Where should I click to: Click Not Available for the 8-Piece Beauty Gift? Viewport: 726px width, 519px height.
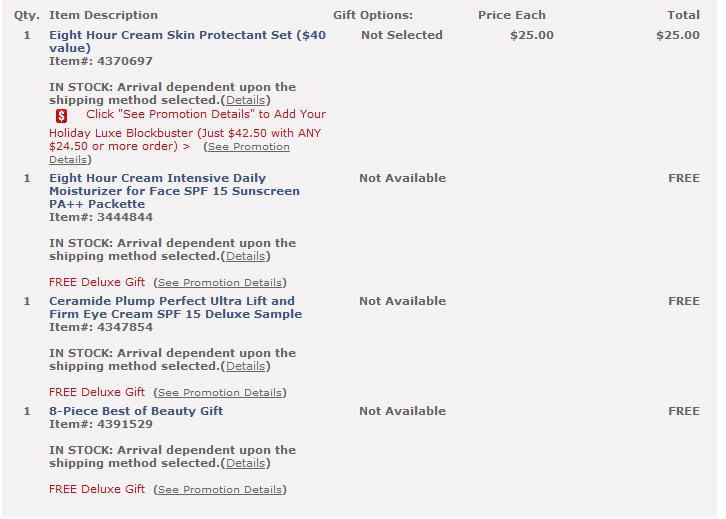point(402,411)
